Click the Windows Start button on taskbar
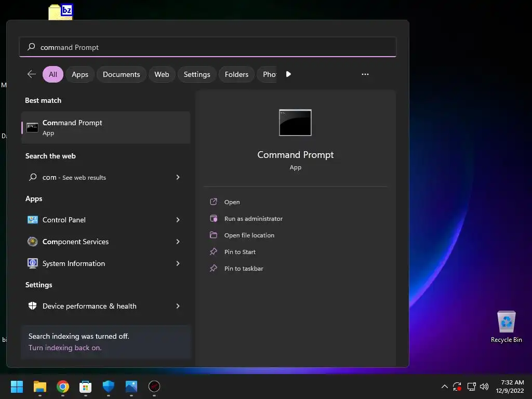Image resolution: width=532 pixels, height=399 pixels. pyautogui.click(x=17, y=387)
